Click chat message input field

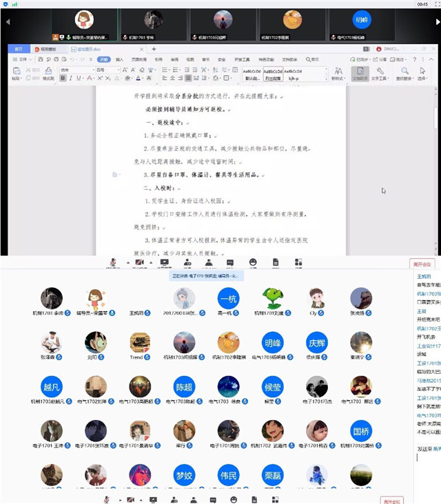coord(429,457)
